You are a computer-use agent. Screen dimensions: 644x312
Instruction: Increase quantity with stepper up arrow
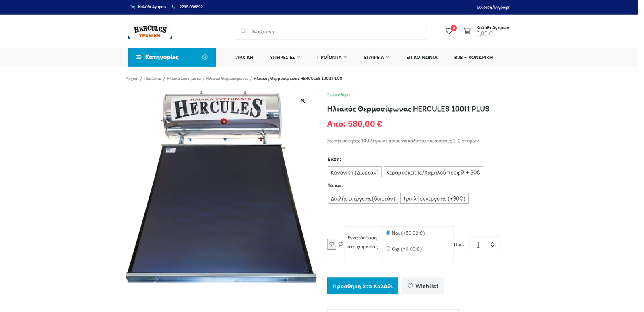point(493,243)
